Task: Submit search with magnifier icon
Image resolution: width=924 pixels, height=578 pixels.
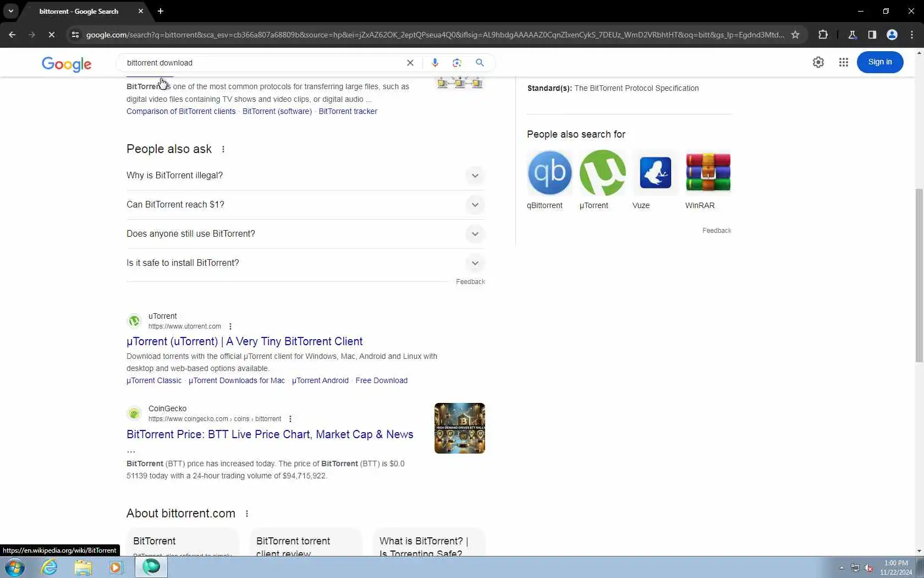Action: click(x=480, y=63)
